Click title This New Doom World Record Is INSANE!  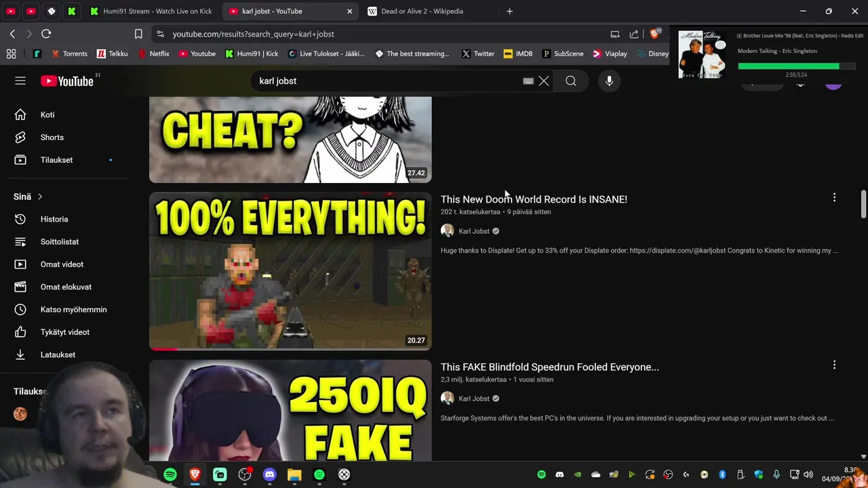pyautogui.click(x=534, y=199)
